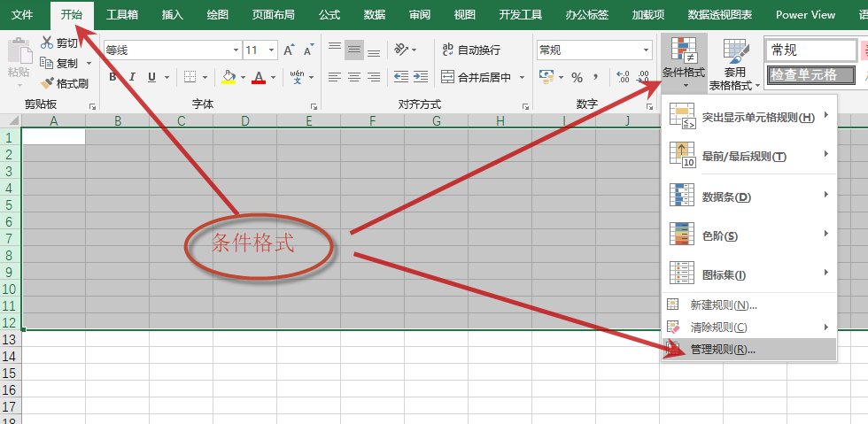This screenshot has height=424, width=868.
Task: Open Copy (复制) dropdown arrow
Action: pyautogui.click(x=89, y=64)
